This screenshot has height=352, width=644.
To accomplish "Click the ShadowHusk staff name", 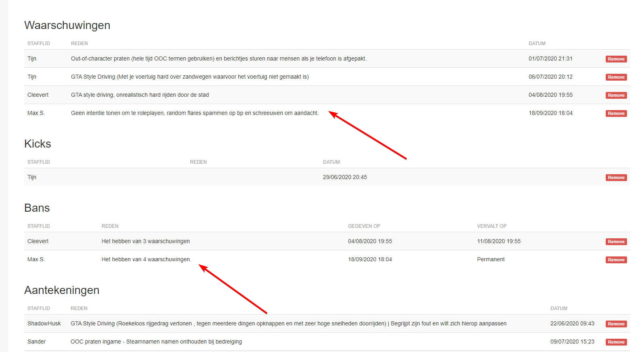I will tap(44, 323).
